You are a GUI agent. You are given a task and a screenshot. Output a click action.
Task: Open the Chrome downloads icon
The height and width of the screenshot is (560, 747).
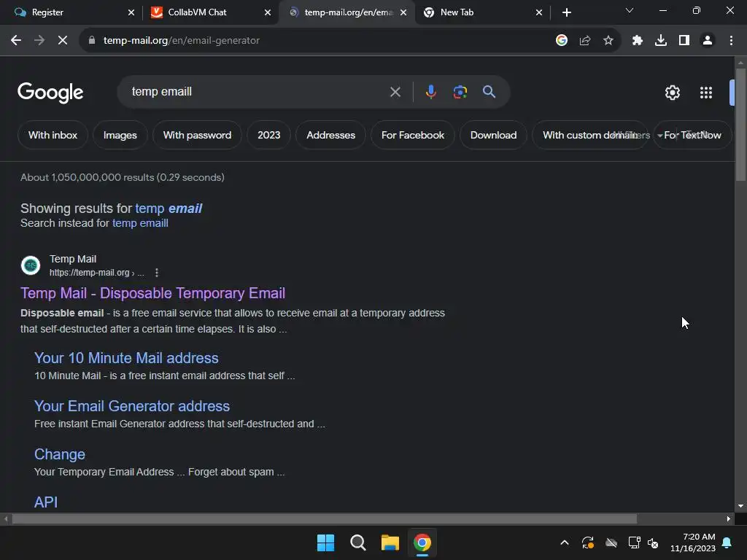(x=661, y=41)
